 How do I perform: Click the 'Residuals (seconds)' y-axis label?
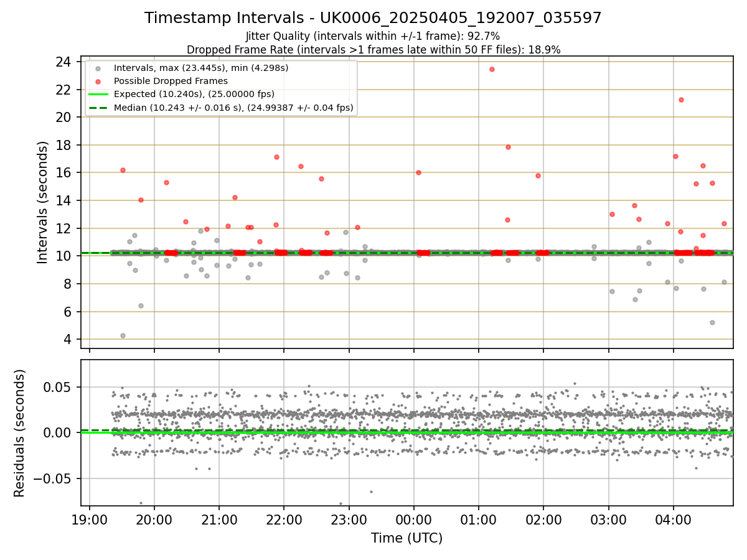[19, 433]
